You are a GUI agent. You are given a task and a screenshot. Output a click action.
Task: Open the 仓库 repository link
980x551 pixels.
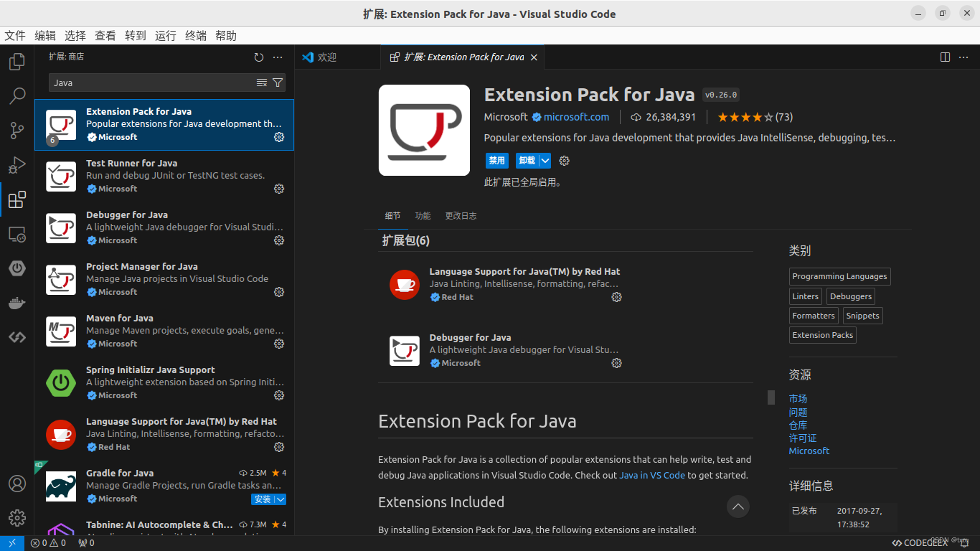(798, 425)
